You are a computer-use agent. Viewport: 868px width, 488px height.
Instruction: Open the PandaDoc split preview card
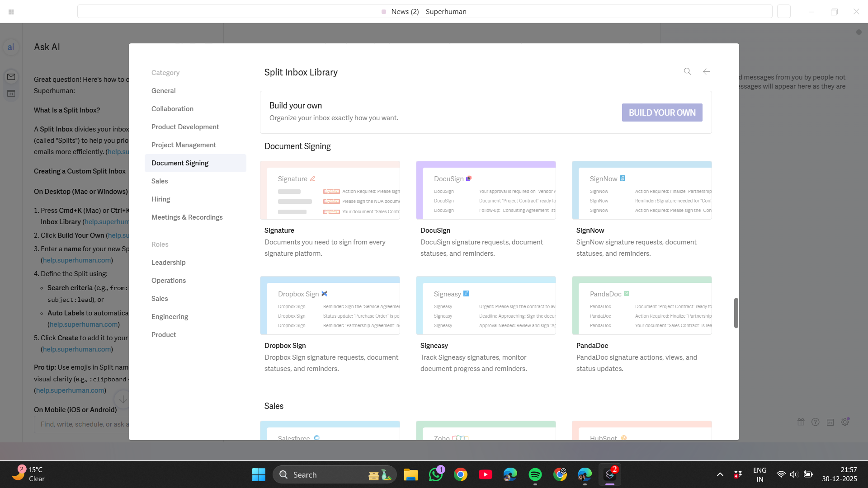(642, 305)
